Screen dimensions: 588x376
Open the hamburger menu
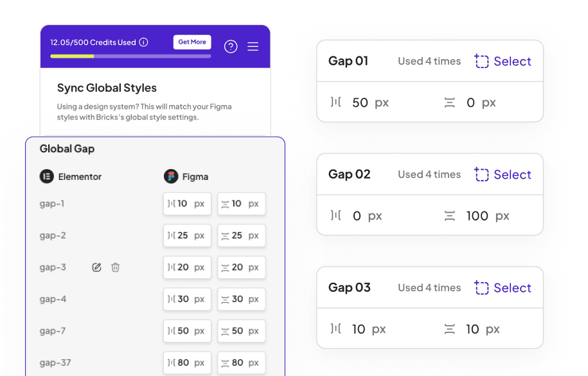pyautogui.click(x=253, y=46)
